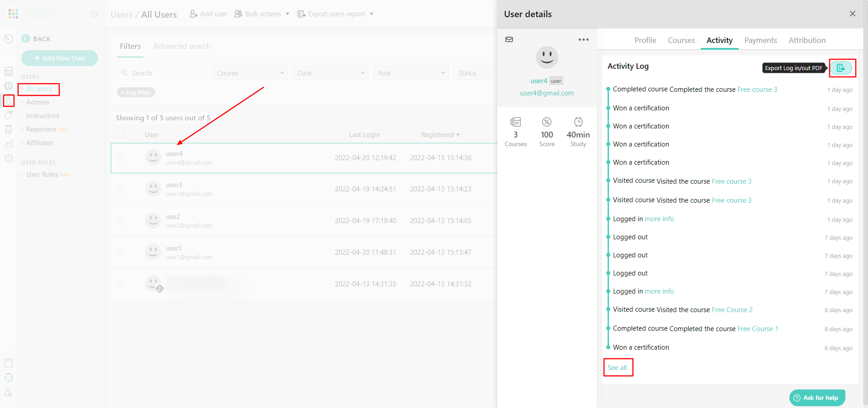Image resolution: width=868 pixels, height=408 pixels.
Task: Select the clipboard icon in the lower sidebar
Action: pyautogui.click(x=8, y=362)
